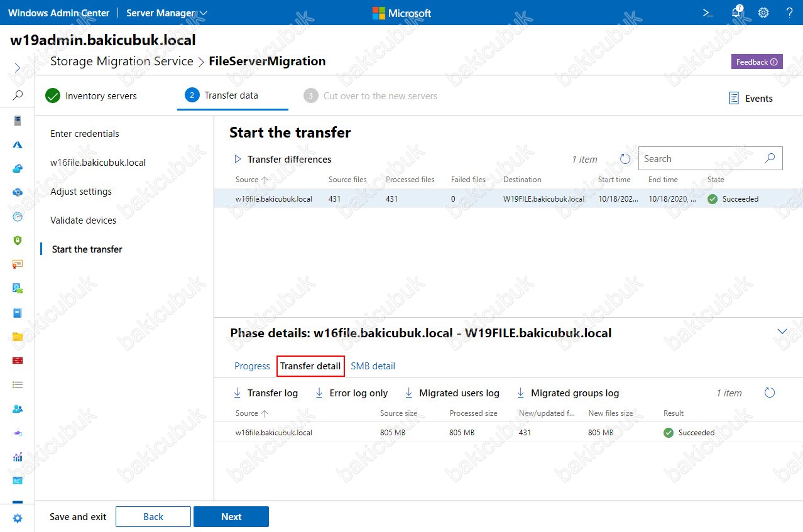The width and height of the screenshot is (803, 532).
Task: Open the Network tool icon
Action: click(18, 433)
